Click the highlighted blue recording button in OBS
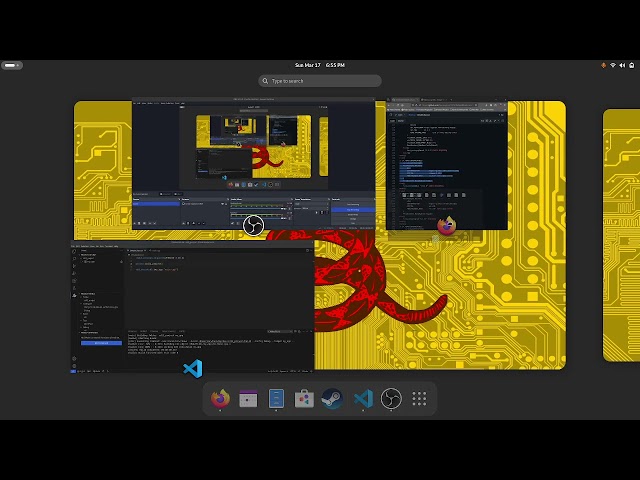This screenshot has width=640, height=480. click(x=353, y=210)
